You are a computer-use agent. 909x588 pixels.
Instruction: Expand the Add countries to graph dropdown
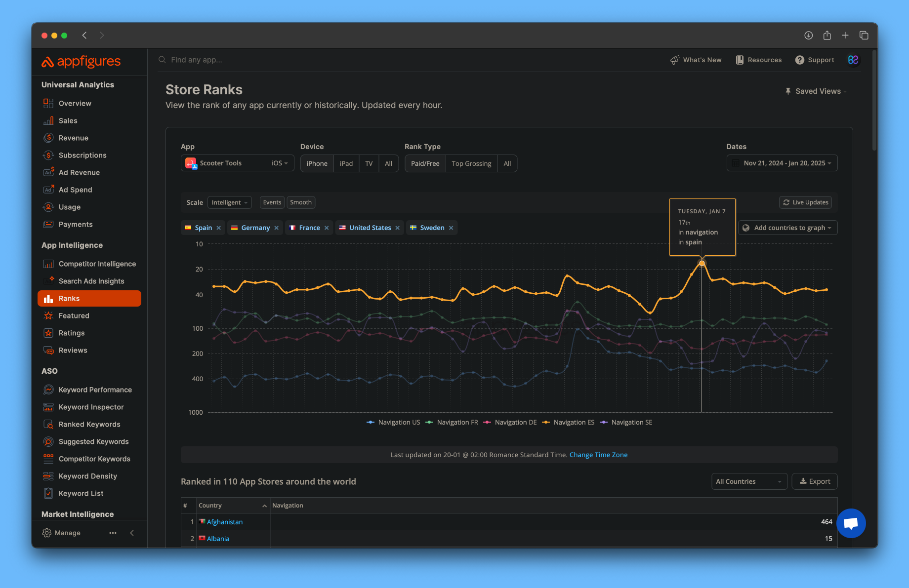click(787, 228)
